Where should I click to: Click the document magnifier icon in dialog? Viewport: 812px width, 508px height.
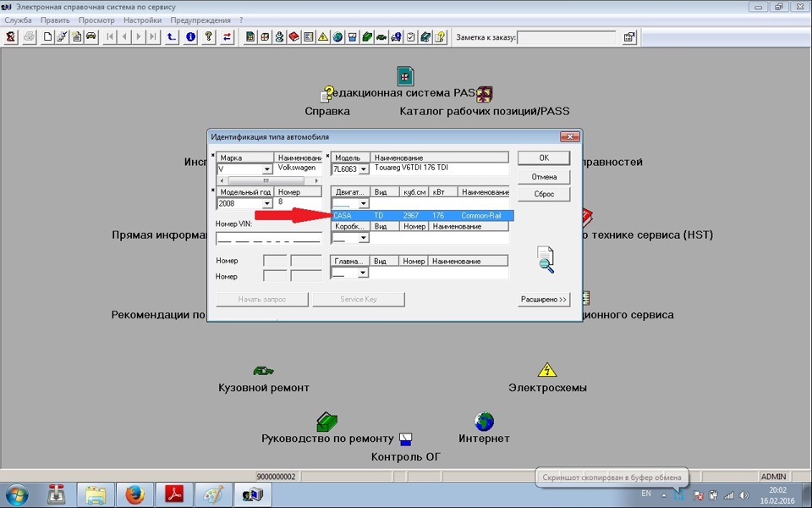(x=546, y=260)
